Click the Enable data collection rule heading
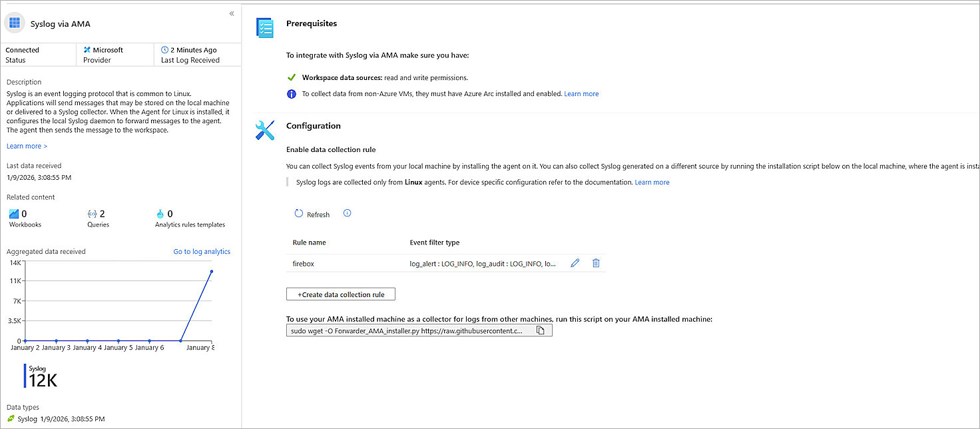Screen dimensions: 980x429 click(331, 149)
